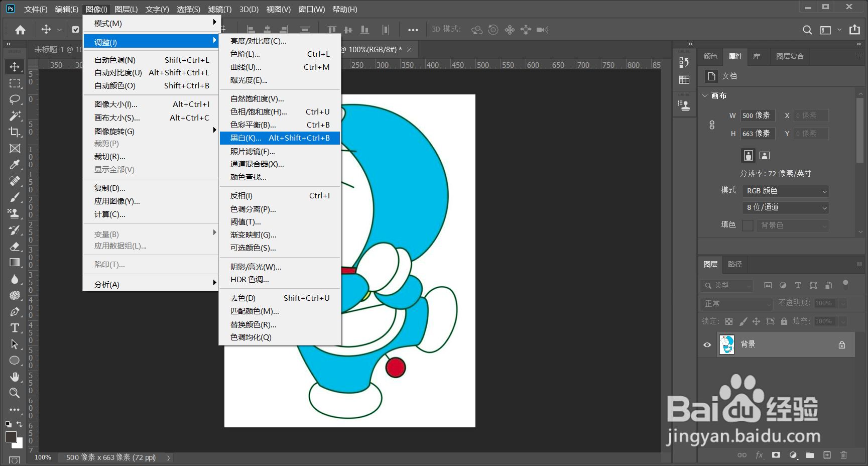Viewport: 868px width, 466px height.
Task: Open the 模式(M) submenu
Action: [152, 24]
